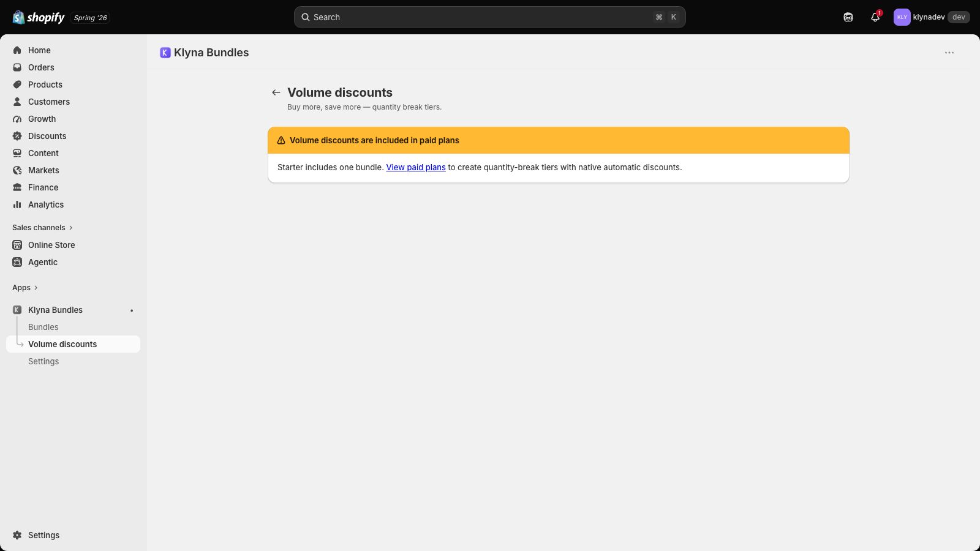
Task: Open the Home icon in sidebar
Action: pyautogui.click(x=17, y=50)
